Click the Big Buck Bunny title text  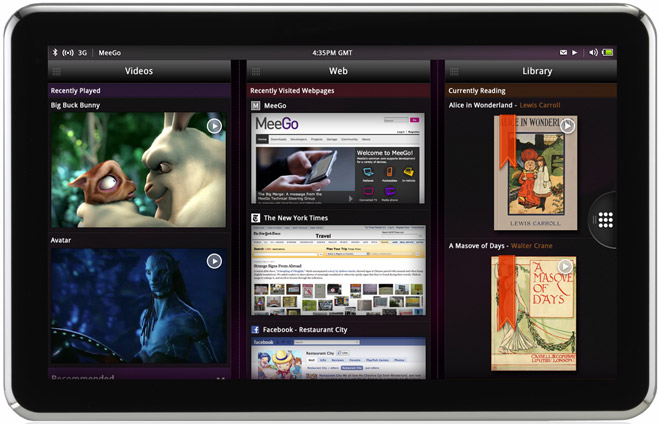tap(75, 105)
